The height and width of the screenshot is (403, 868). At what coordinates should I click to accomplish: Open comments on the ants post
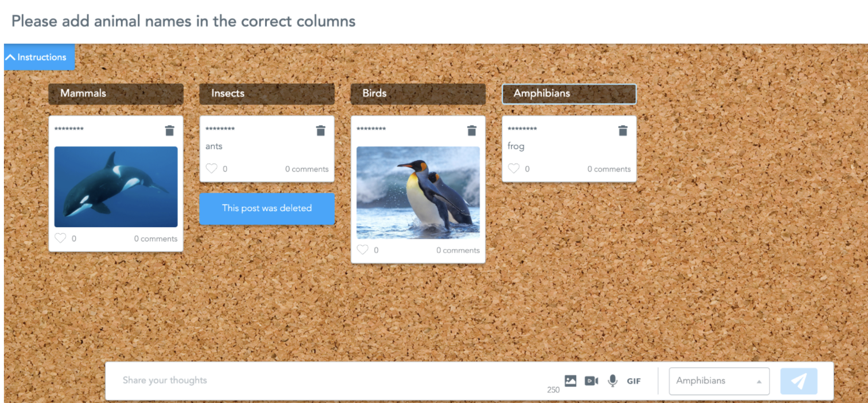coord(307,169)
